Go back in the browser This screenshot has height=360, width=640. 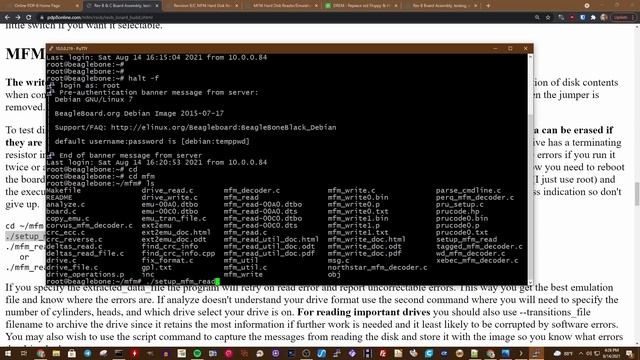point(7,18)
